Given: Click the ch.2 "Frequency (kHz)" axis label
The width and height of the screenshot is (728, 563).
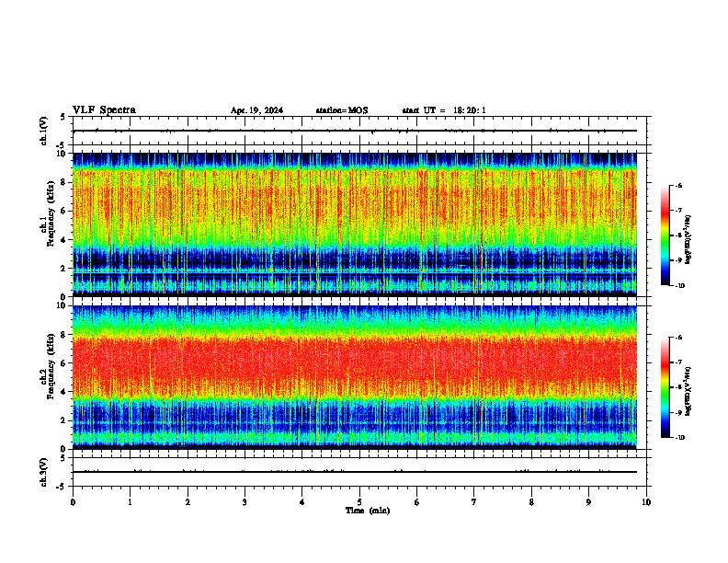Looking at the screenshot, I should [51, 366].
